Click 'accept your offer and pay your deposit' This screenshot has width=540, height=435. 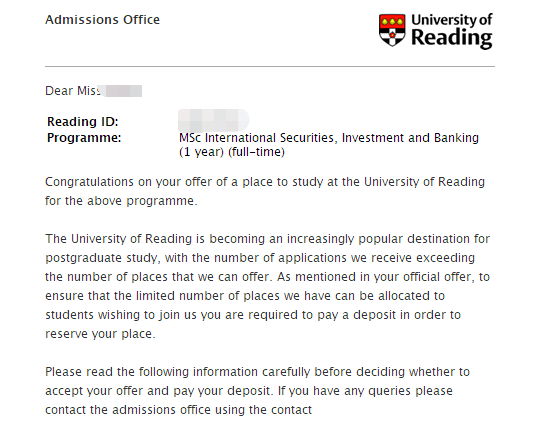[x=158, y=391]
